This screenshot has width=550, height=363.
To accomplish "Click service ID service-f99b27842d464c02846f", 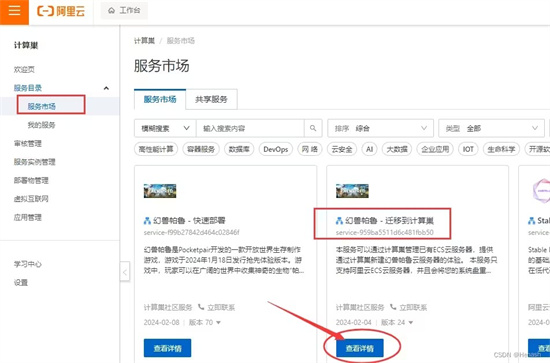I will coord(192,232).
